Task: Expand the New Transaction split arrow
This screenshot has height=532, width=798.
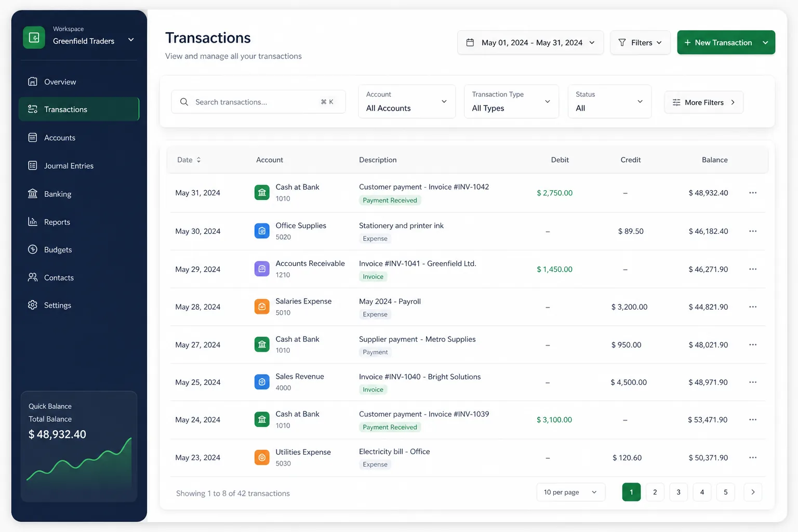Action: pyautogui.click(x=765, y=43)
